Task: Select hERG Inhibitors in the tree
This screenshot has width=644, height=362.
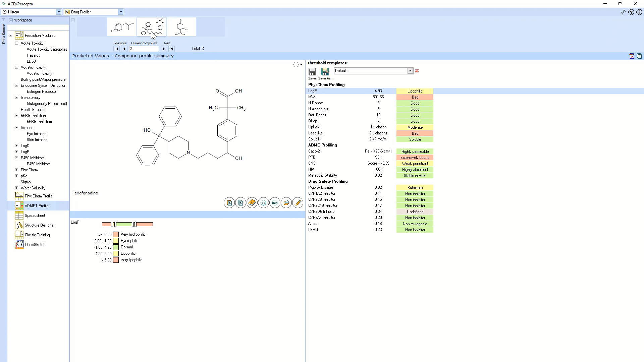Action: (39, 122)
